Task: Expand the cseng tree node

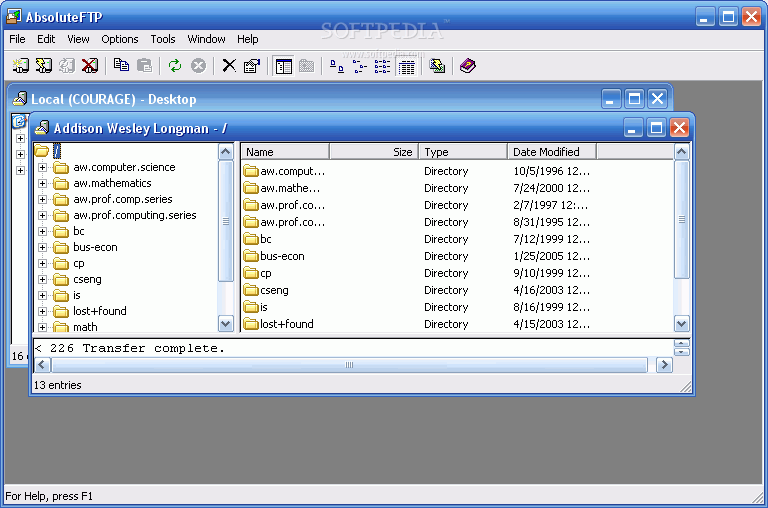Action: (x=43, y=279)
